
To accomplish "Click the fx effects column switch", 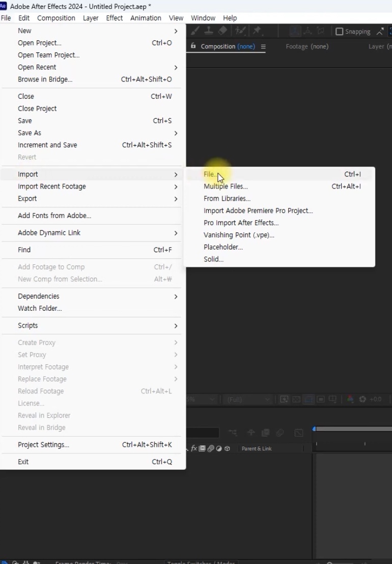I will point(194,448).
